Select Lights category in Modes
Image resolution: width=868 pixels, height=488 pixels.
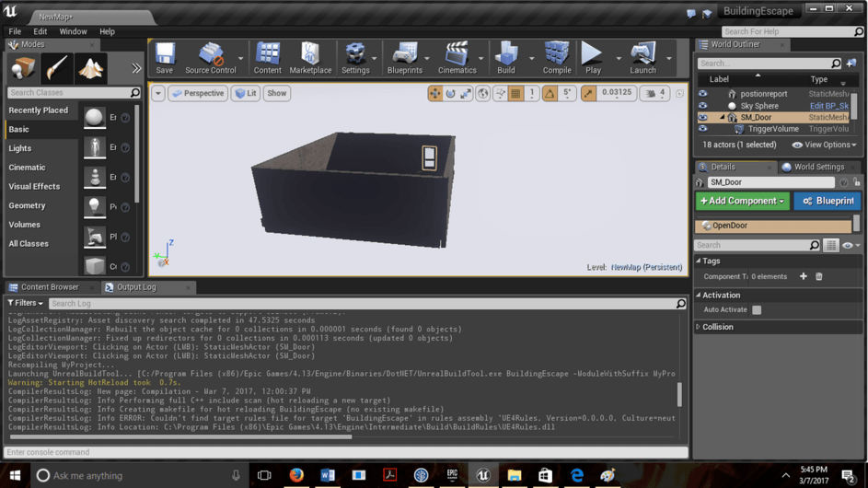tap(20, 148)
